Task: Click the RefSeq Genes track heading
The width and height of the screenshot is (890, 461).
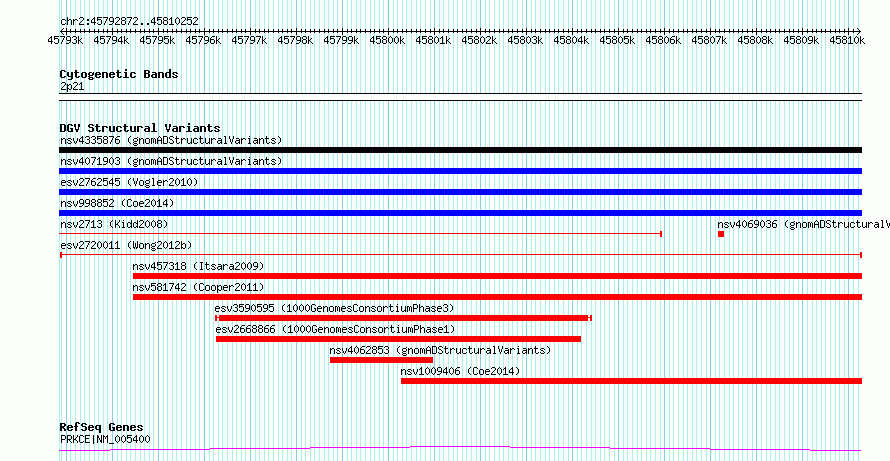Action: coord(101,427)
